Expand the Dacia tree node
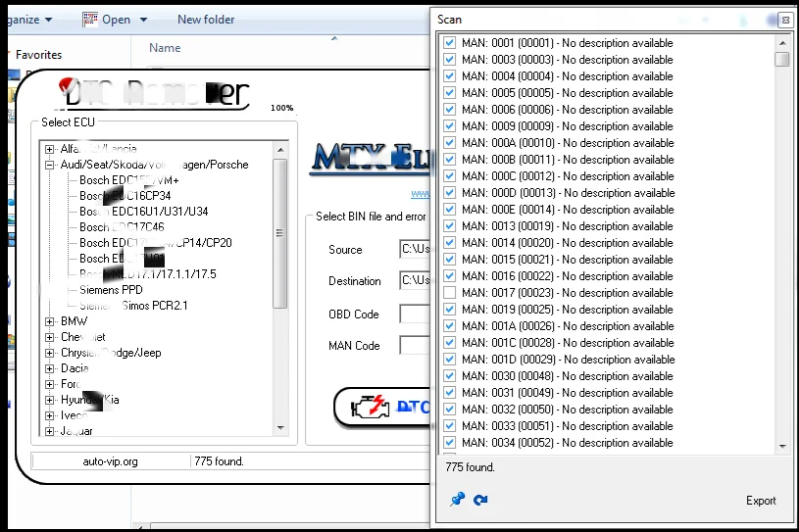 point(49,368)
